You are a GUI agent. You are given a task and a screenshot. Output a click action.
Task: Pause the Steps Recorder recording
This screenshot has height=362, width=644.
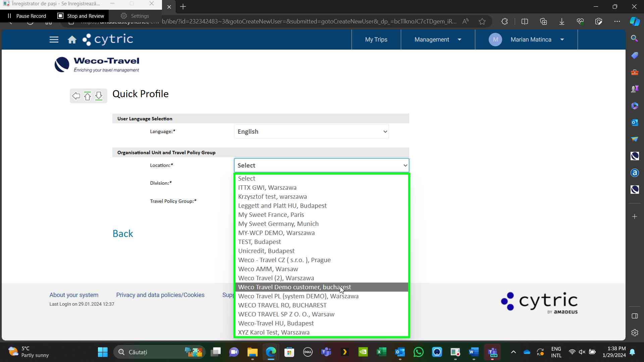point(27,16)
